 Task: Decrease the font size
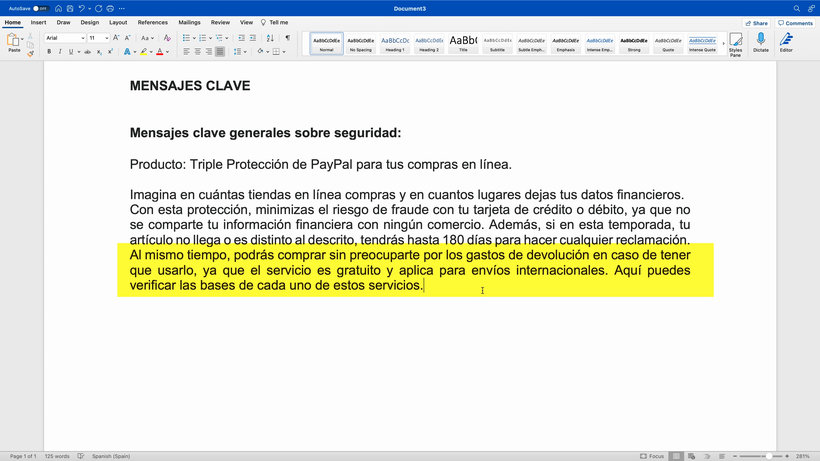127,38
